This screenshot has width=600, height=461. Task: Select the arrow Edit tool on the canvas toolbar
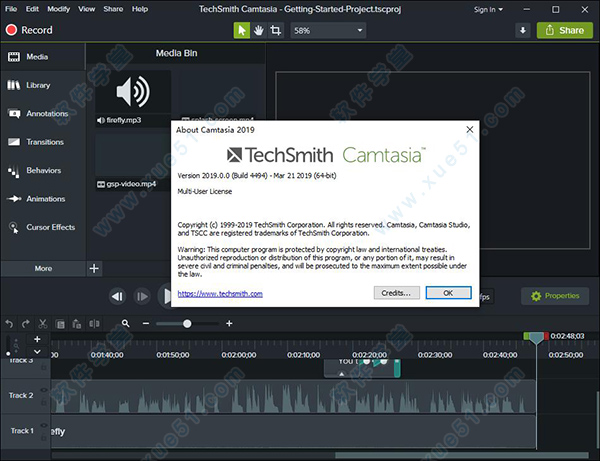click(x=241, y=30)
